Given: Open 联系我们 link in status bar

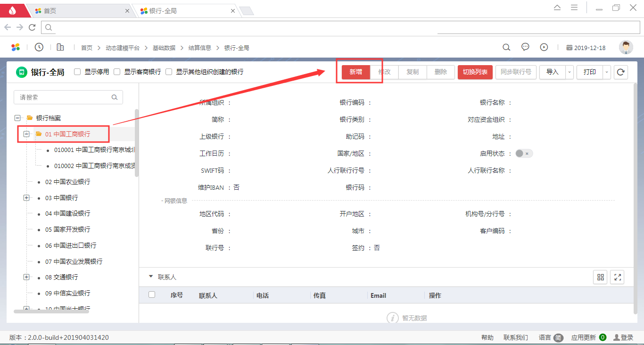Looking at the screenshot, I should 516,337.
